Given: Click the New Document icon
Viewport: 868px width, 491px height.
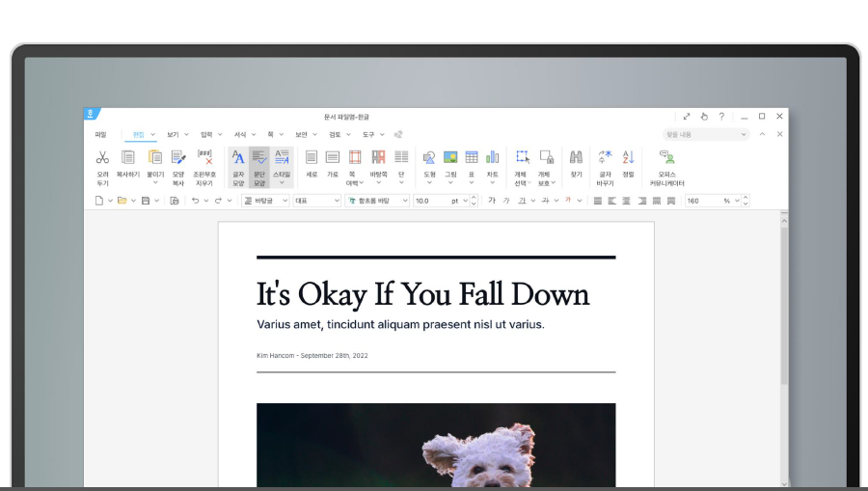Looking at the screenshot, I should pyautogui.click(x=99, y=201).
